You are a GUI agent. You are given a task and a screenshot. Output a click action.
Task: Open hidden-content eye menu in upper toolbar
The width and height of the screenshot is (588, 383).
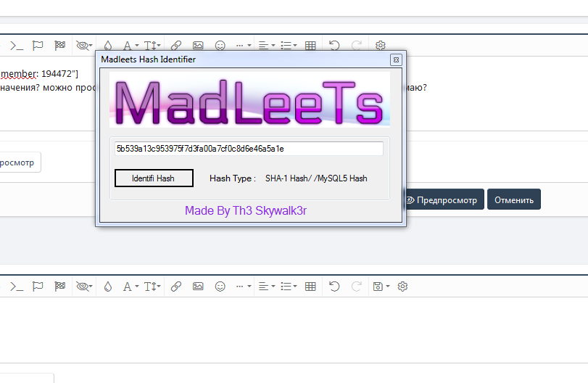click(x=84, y=46)
